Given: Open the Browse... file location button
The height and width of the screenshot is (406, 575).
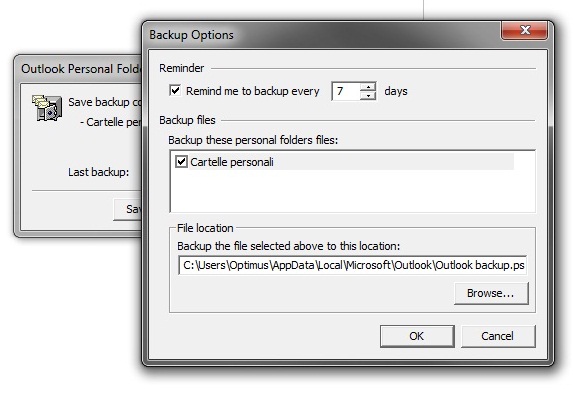Looking at the screenshot, I should [x=491, y=293].
